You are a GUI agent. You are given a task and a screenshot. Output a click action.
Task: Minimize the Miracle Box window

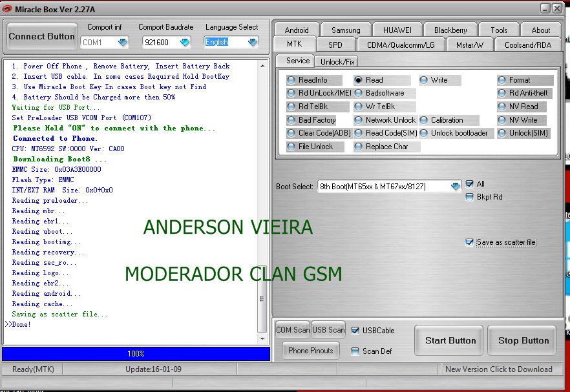click(x=545, y=8)
